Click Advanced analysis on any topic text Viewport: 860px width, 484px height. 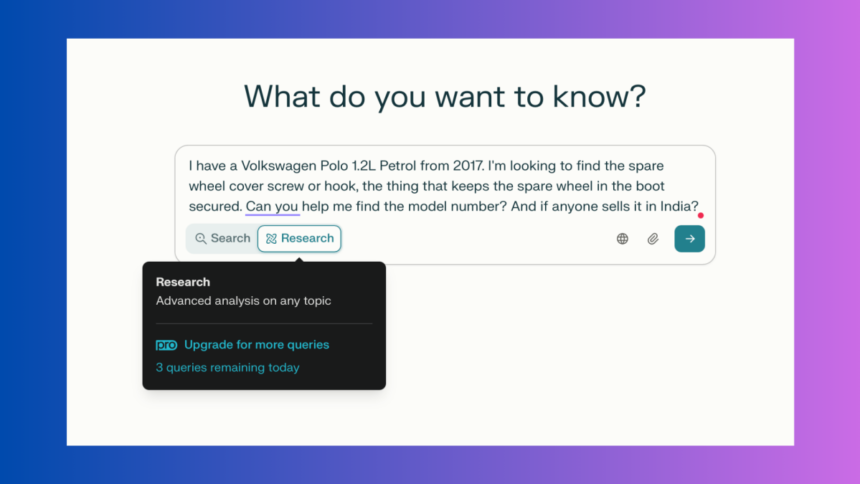(244, 301)
